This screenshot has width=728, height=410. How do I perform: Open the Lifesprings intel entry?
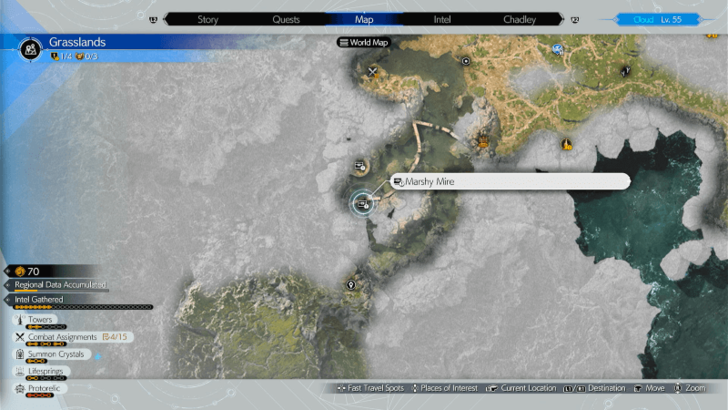coord(46,371)
